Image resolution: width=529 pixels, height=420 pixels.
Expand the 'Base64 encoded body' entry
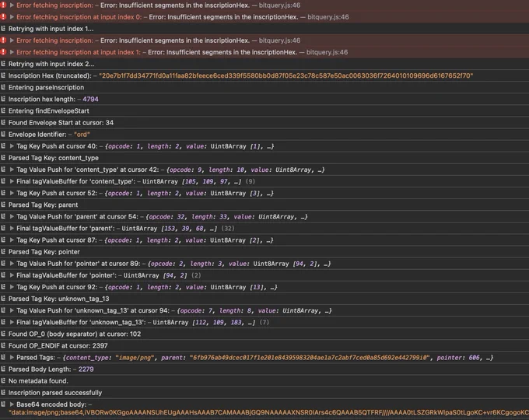pos(12,404)
